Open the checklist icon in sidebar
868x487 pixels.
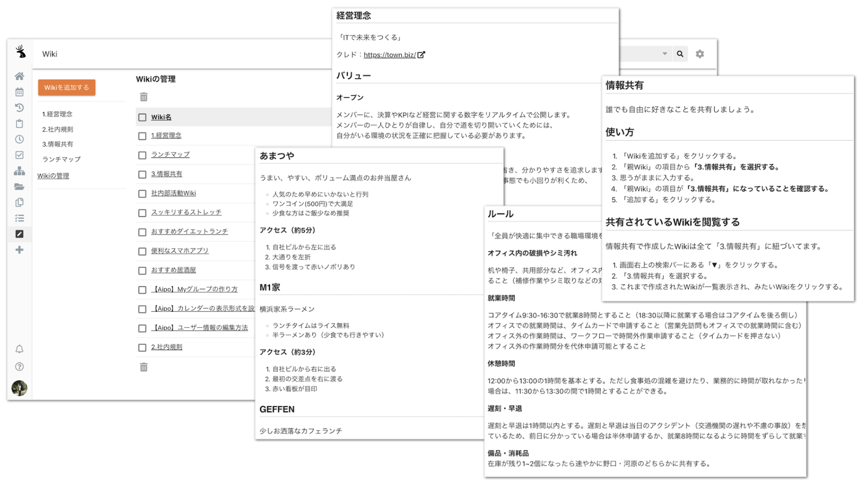point(19,218)
